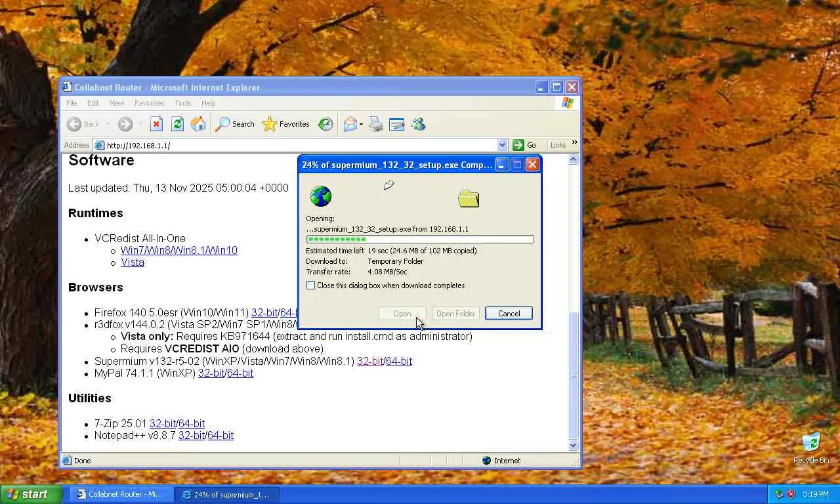Expand the Forward button history dropdown arrow
Screen dimensions: 840x504
140,124
